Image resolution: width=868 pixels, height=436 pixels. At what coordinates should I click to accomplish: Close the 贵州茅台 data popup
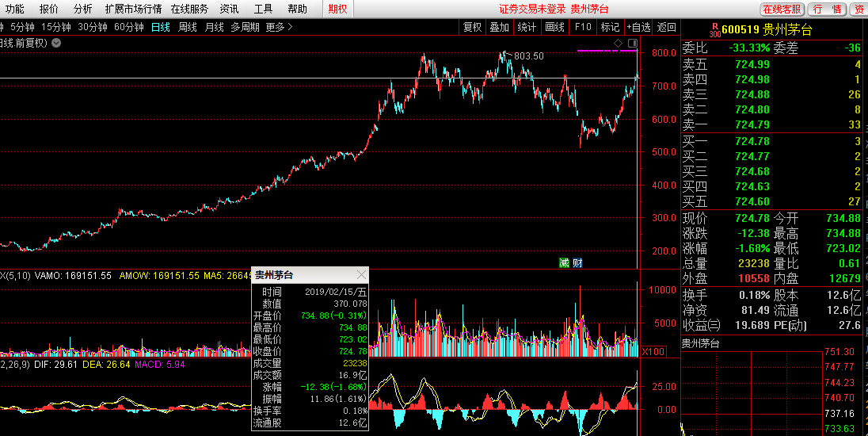point(361,275)
